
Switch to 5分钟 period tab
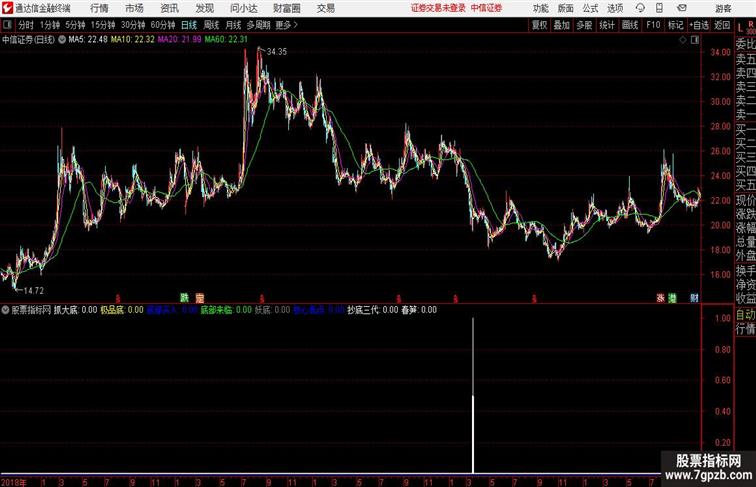click(x=75, y=25)
